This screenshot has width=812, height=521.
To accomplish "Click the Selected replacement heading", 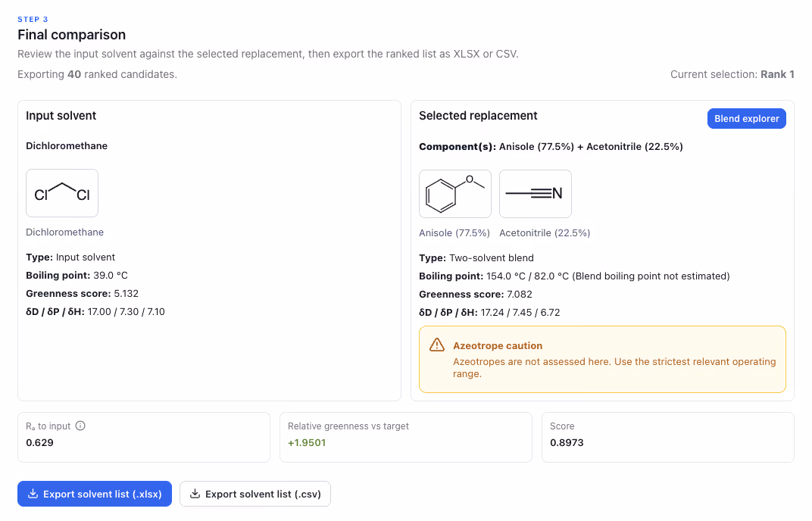I will tap(478, 116).
